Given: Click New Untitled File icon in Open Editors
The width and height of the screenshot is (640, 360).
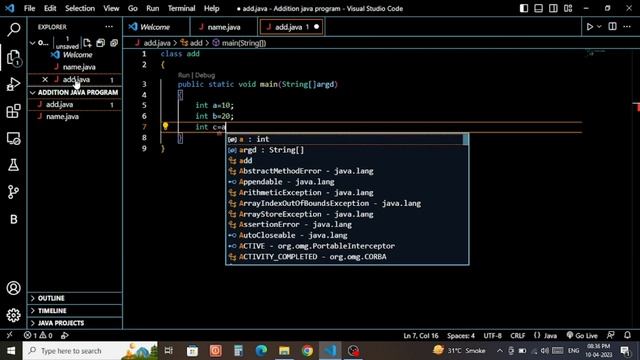Looking at the screenshot, I should 87,43.
